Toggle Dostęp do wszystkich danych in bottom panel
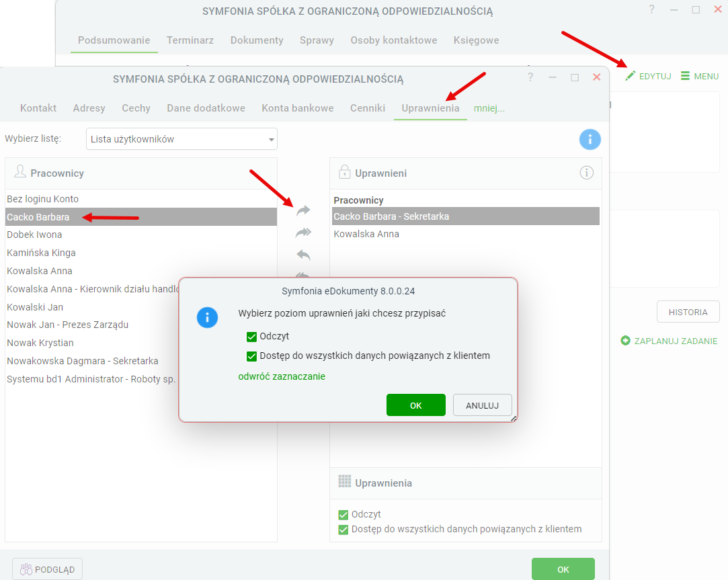The height and width of the screenshot is (580, 728). click(x=343, y=530)
